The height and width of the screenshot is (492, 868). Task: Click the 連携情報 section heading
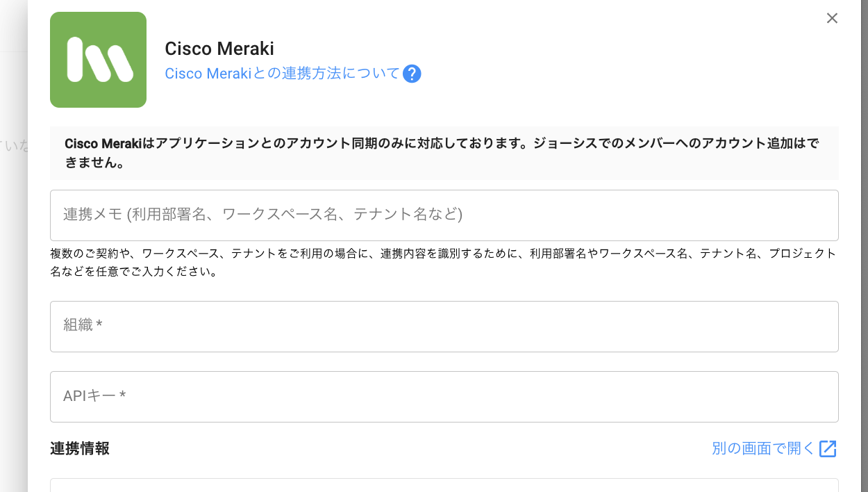80,449
